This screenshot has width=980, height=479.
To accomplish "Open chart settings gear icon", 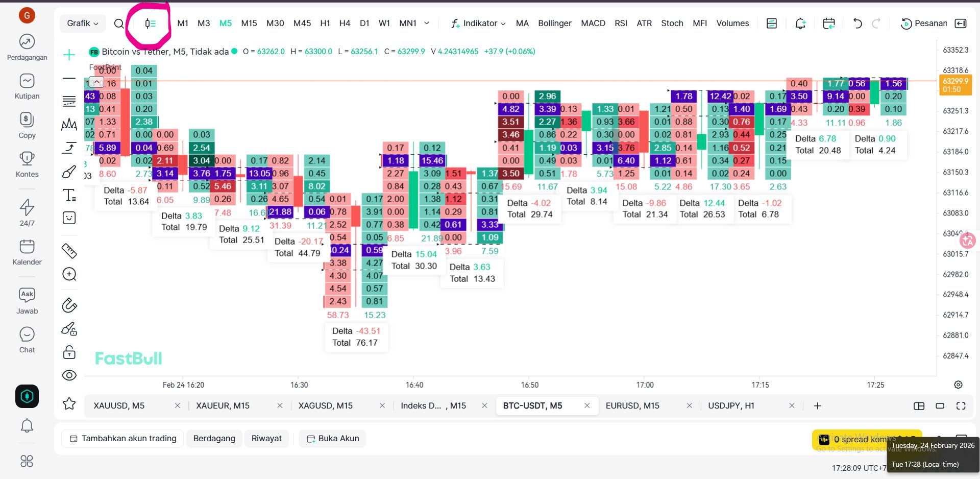I will [x=958, y=385].
